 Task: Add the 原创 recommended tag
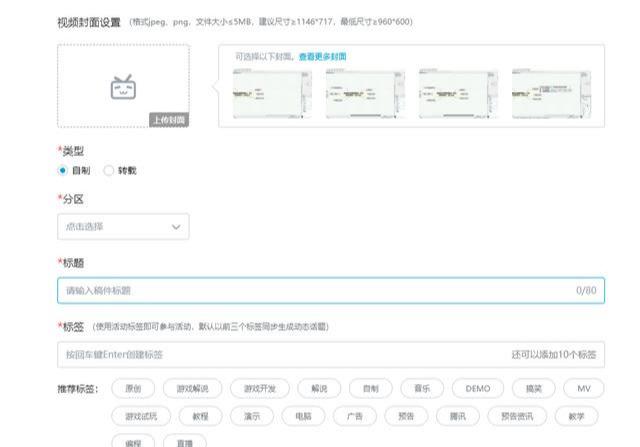(133, 388)
